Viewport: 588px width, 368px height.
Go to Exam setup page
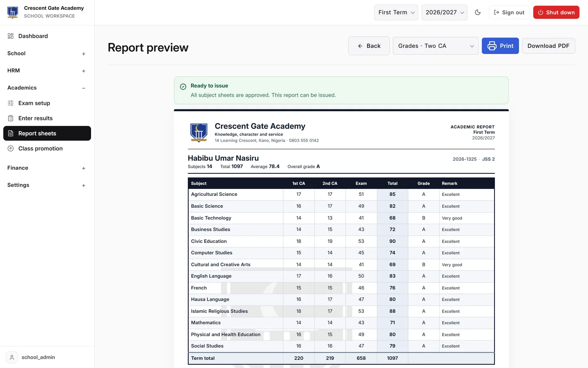[x=47, y=103]
